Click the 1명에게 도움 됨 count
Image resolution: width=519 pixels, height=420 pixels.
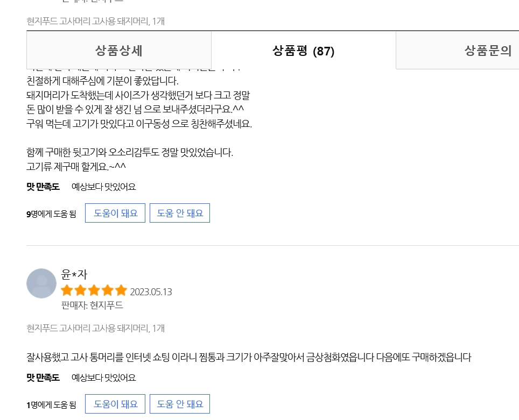[51, 405]
